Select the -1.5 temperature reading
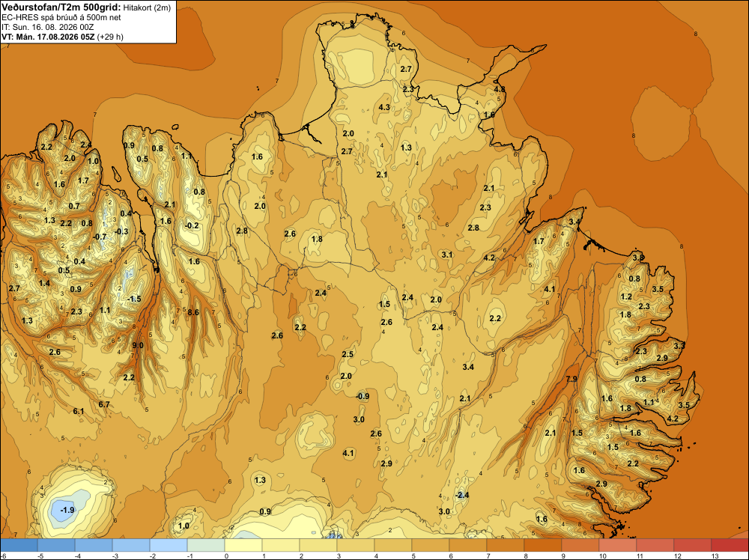The width and height of the screenshot is (749, 560). click(134, 299)
